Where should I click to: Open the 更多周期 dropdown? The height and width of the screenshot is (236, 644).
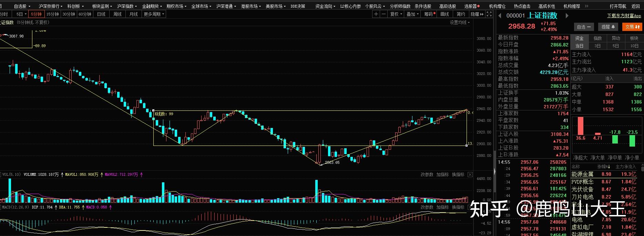tap(154, 14)
